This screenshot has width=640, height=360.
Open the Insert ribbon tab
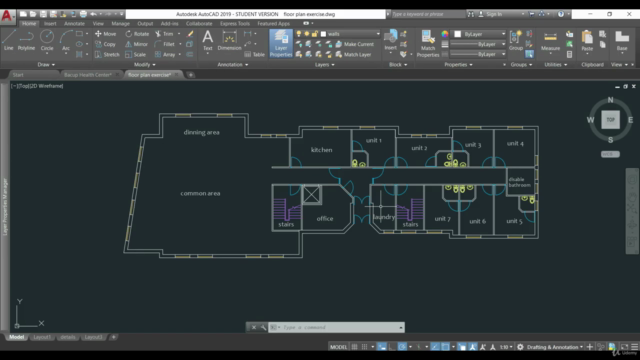click(x=50, y=24)
